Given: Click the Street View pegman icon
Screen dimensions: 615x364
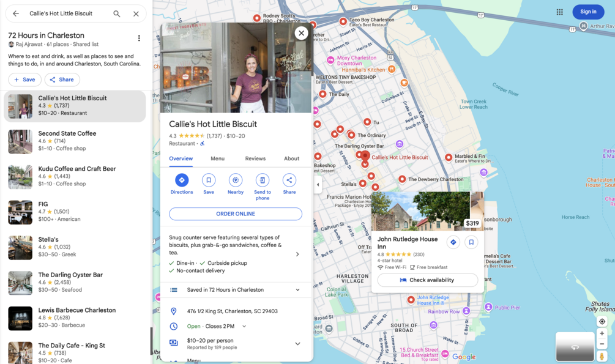Looking at the screenshot, I should point(602,356).
